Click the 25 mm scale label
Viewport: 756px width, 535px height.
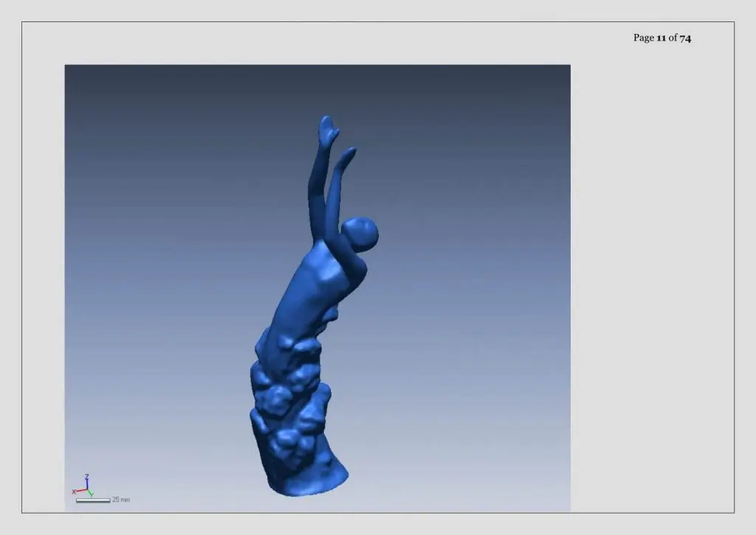pyautogui.click(x=121, y=500)
